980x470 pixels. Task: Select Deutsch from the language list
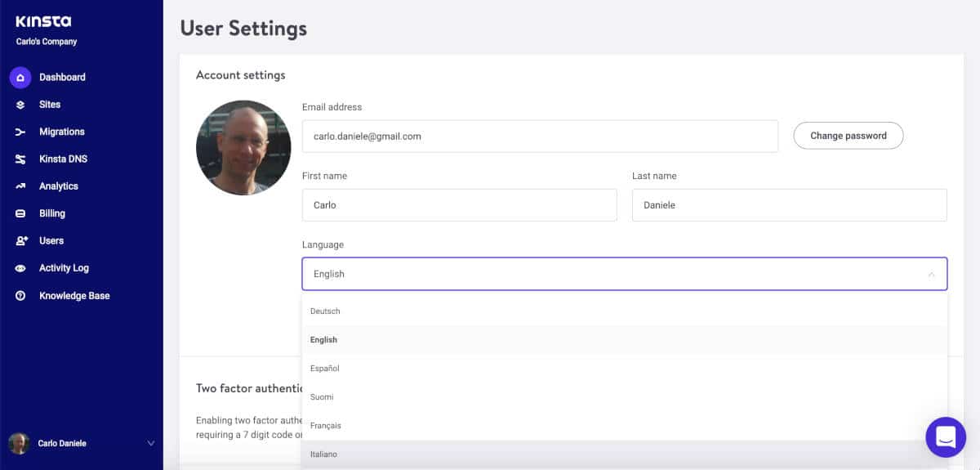[325, 311]
